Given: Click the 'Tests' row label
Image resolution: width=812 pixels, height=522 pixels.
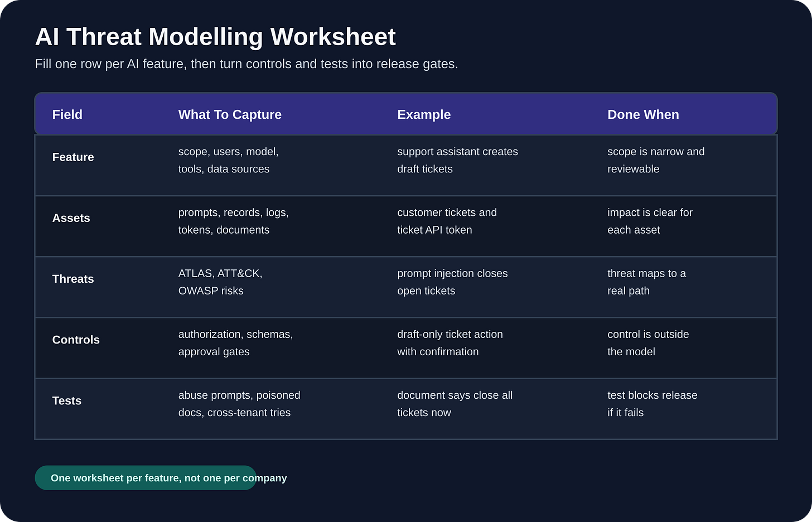Looking at the screenshot, I should (x=67, y=400).
